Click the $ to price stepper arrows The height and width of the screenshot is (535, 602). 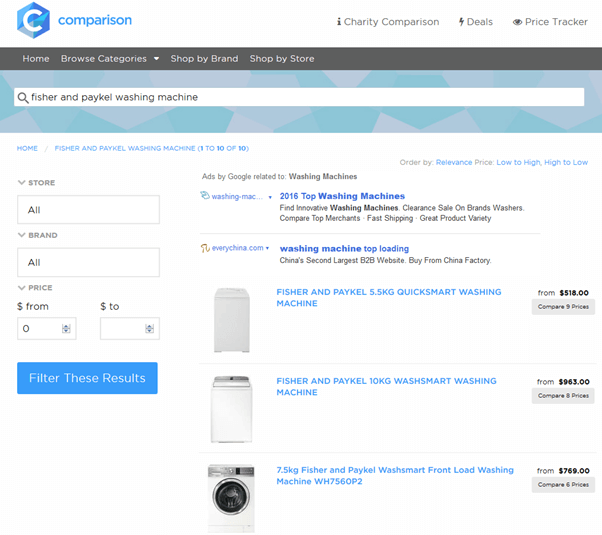(x=149, y=329)
